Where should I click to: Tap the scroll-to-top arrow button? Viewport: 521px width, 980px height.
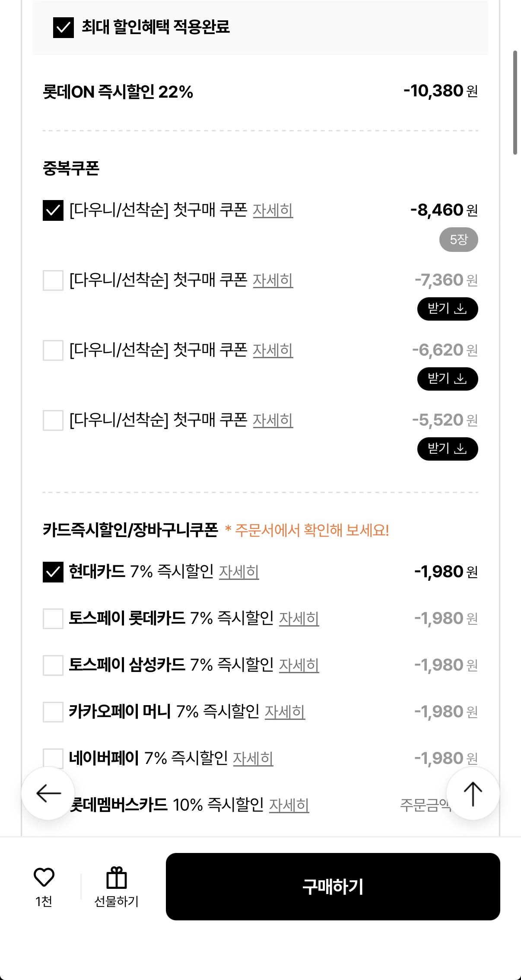pos(473,793)
